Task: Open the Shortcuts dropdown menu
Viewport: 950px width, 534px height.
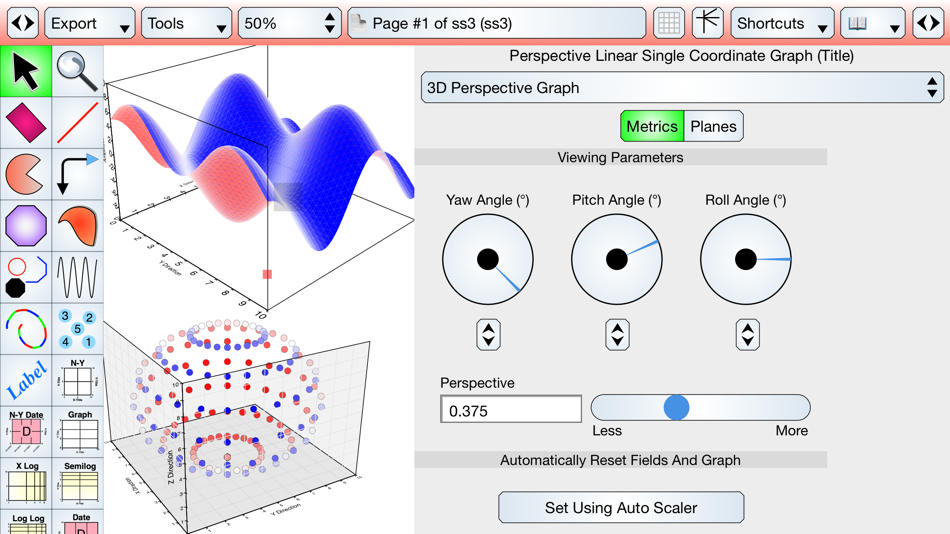Action: point(782,24)
